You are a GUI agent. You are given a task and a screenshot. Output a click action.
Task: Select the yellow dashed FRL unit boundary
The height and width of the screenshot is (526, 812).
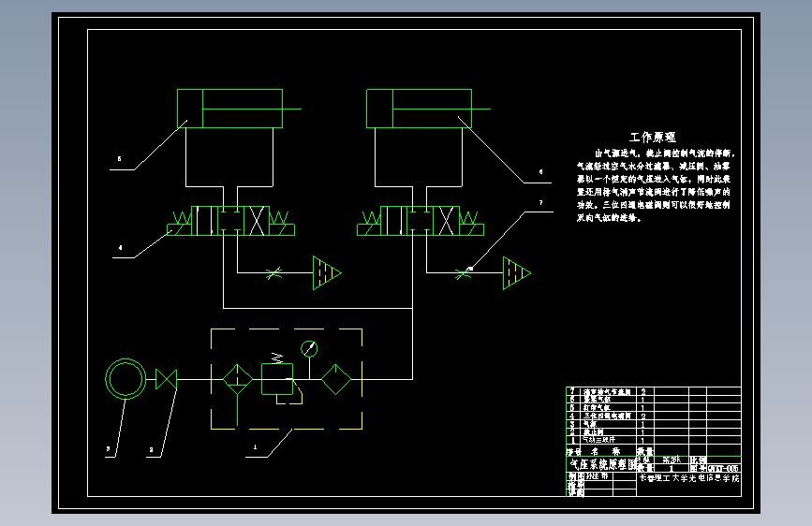pyautogui.click(x=287, y=379)
